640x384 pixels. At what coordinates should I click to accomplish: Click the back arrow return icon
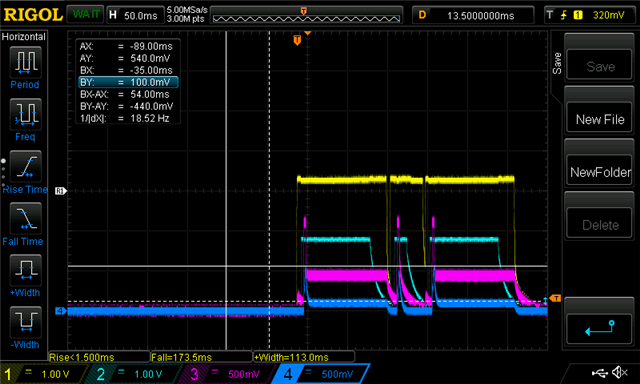pyautogui.click(x=599, y=327)
